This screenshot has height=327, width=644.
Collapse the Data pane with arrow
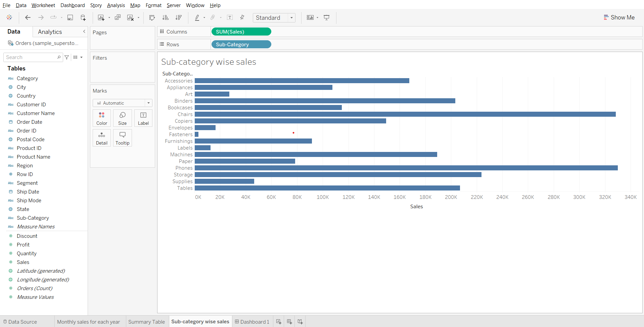coord(84,32)
